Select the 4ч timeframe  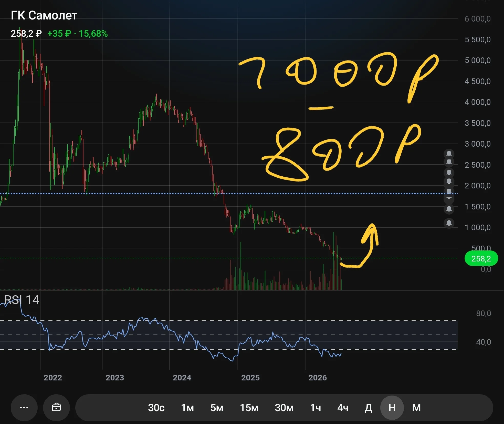point(343,408)
